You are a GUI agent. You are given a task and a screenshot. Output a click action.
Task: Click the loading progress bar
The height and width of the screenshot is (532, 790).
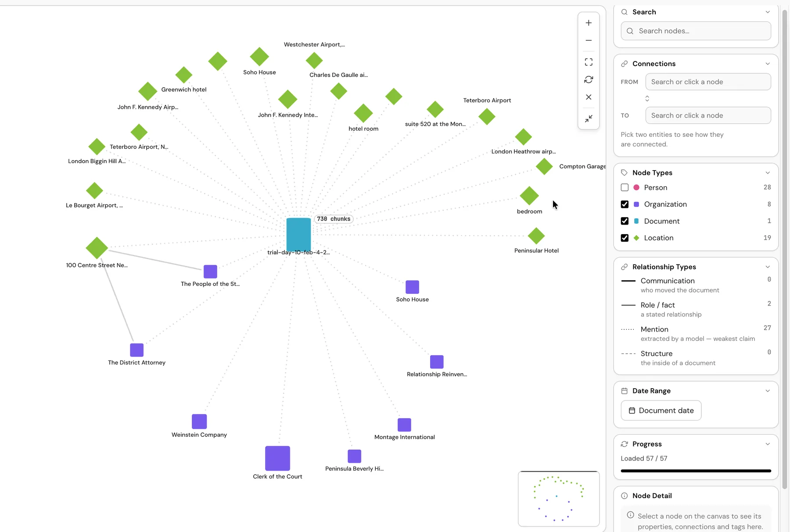[x=696, y=471]
